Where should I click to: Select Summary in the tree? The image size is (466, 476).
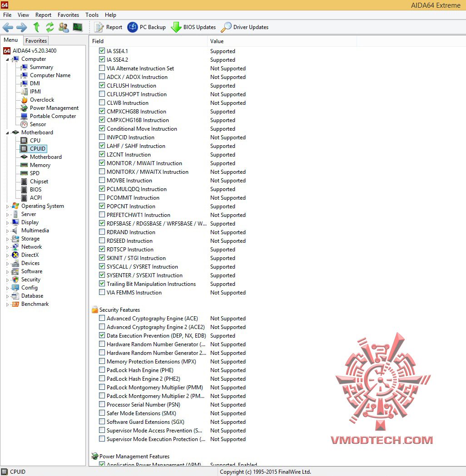[x=41, y=67]
